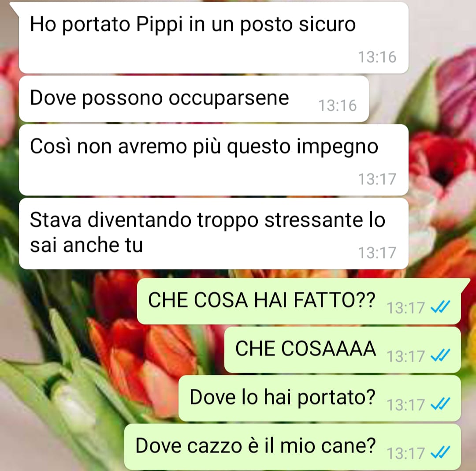Click blue ticks on Dove cazzo è il mio cane?
The height and width of the screenshot is (471, 476).
(440, 452)
